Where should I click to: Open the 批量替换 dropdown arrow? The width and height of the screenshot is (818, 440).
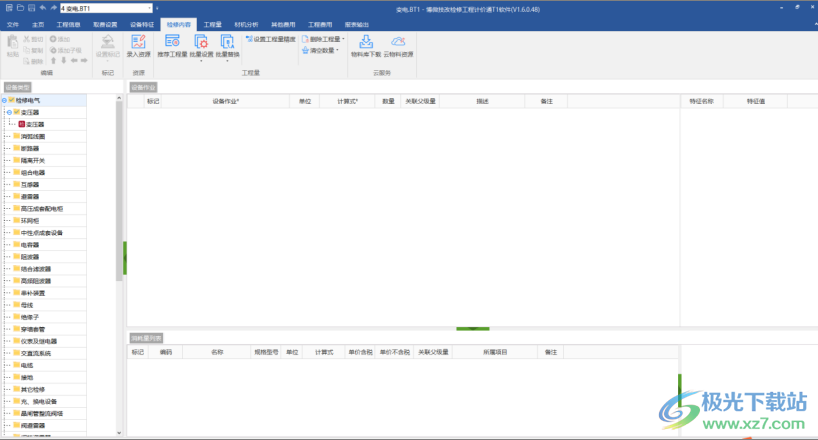coord(227,61)
